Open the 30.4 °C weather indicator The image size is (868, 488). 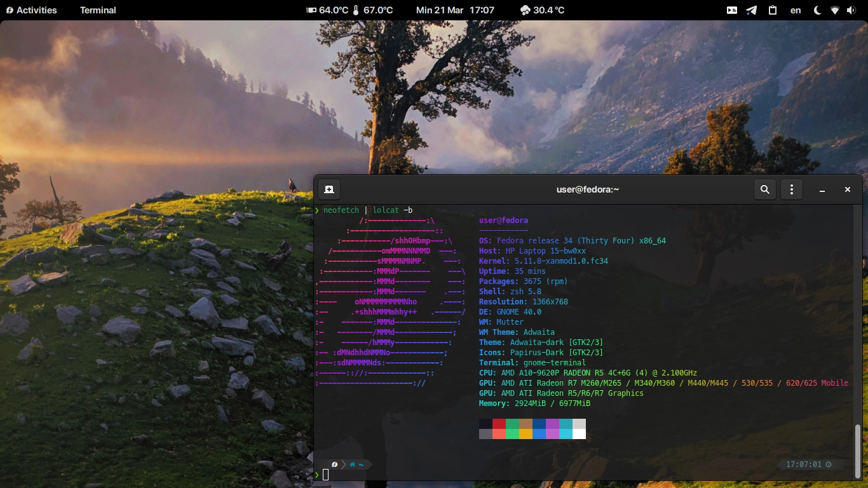click(x=542, y=10)
